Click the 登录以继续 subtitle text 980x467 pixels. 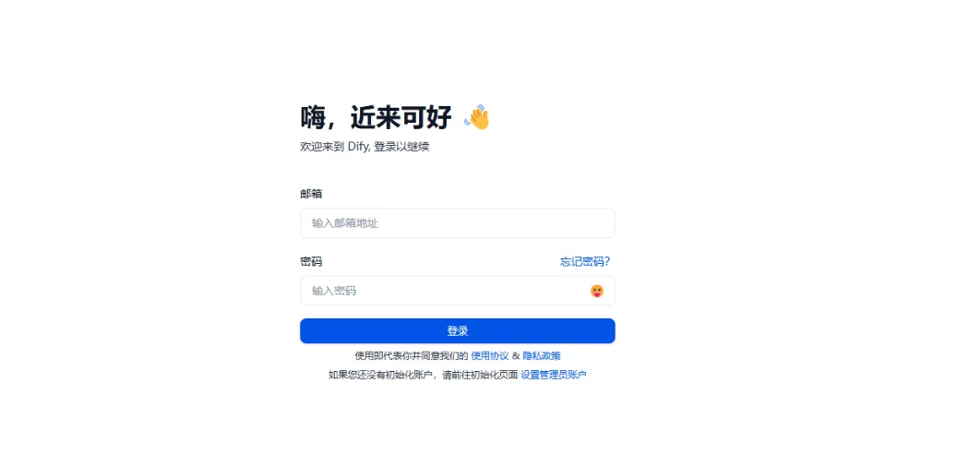(402, 147)
